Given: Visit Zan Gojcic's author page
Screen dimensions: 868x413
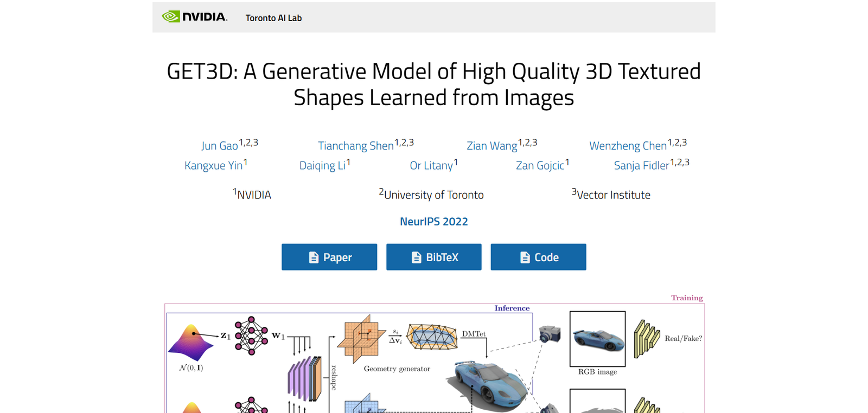Looking at the screenshot, I should 540,166.
